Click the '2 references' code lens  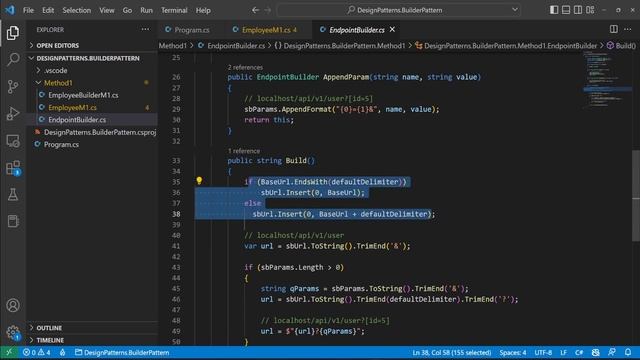pyautogui.click(x=245, y=67)
